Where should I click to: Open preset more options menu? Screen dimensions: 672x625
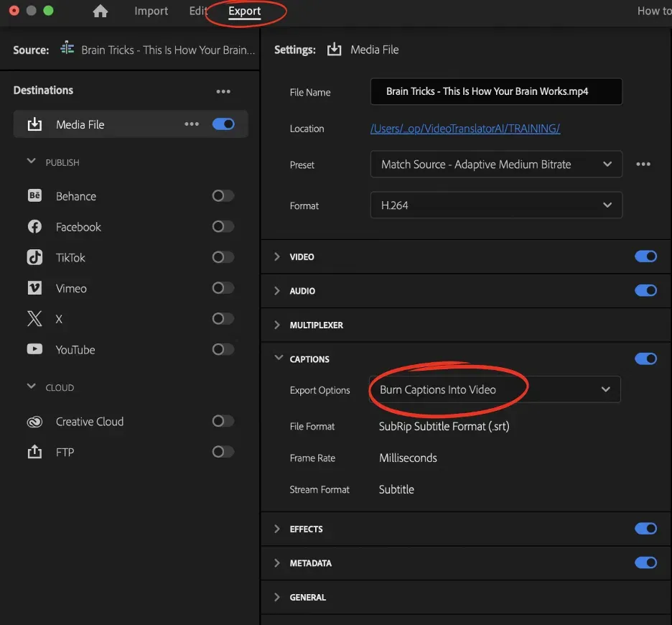643,164
